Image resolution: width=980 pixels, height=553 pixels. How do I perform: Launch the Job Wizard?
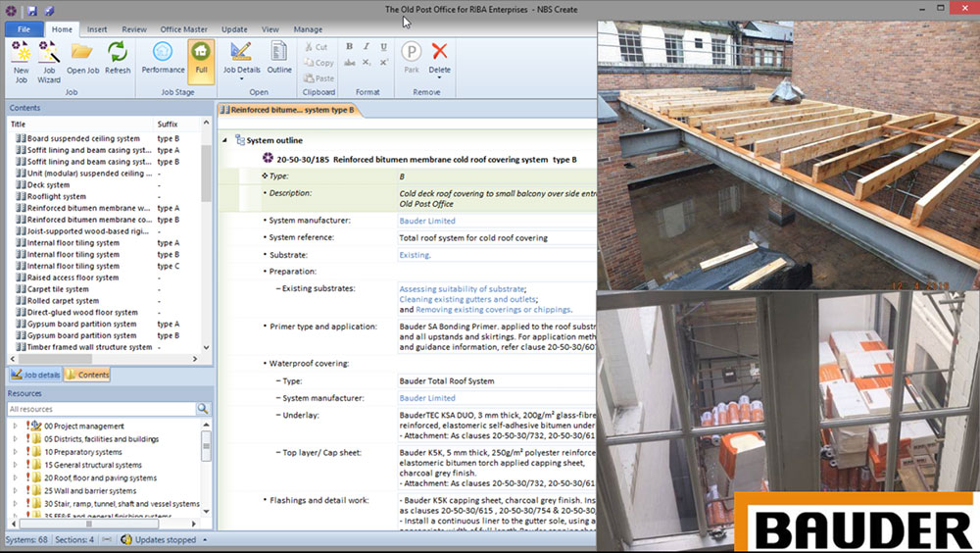tap(49, 62)
